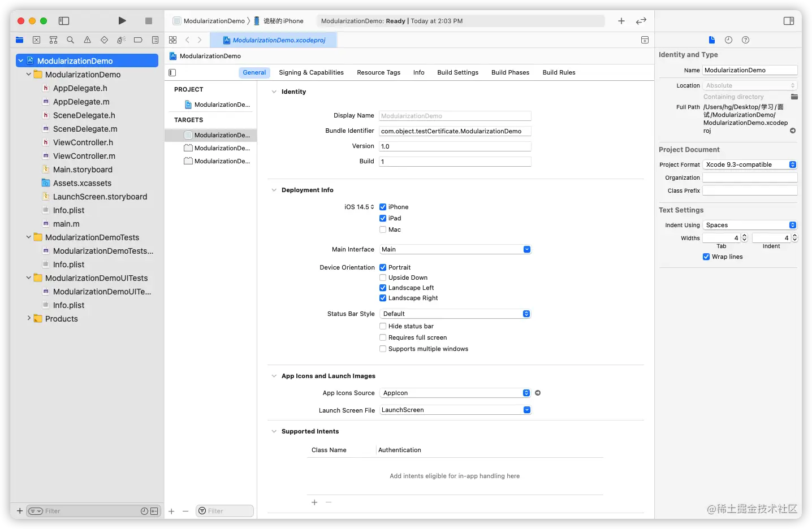Reveal full path in Finder arrow

tap(793, 131)
